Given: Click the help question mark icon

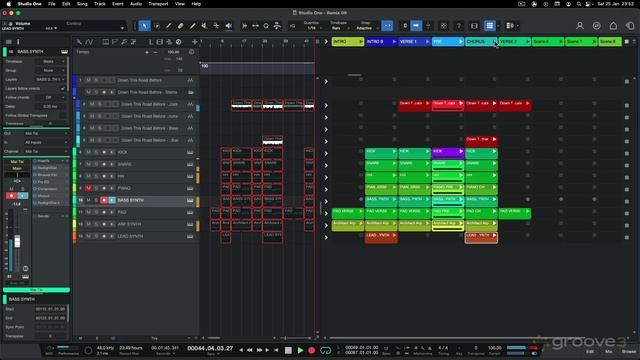Looking at the screenshot, I should [x=459, y=26].
